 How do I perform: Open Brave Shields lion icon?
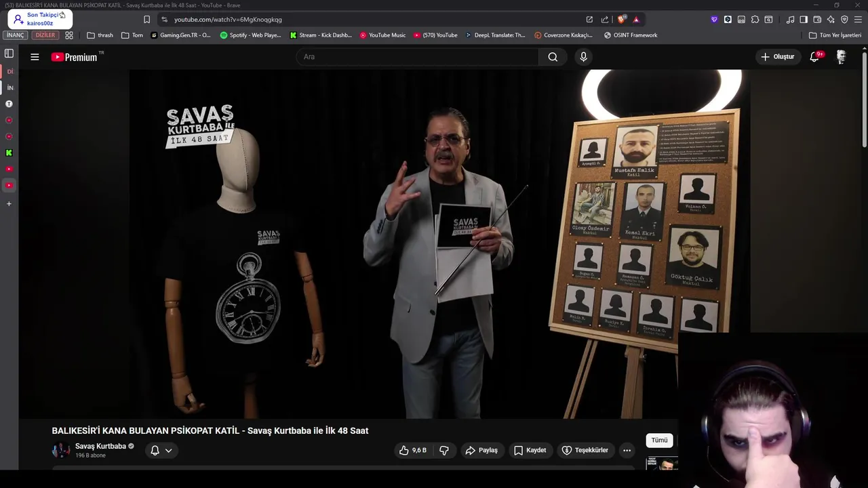[620, 19]
